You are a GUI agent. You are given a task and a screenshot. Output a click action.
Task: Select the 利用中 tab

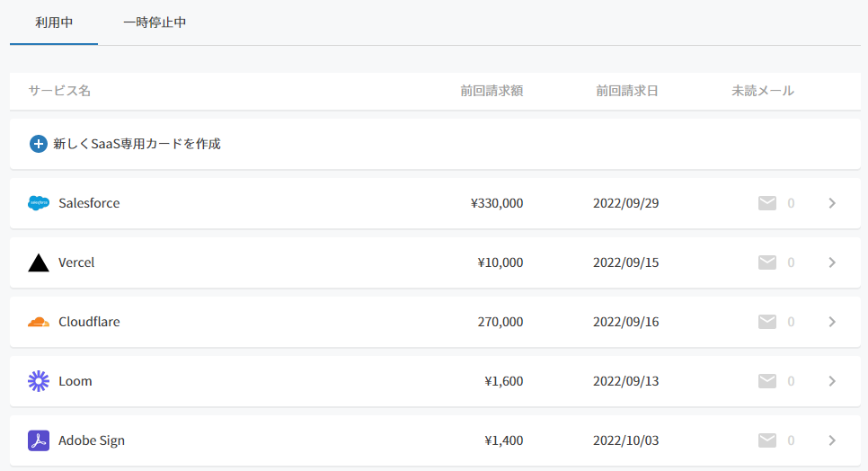(x=54, y=22)
